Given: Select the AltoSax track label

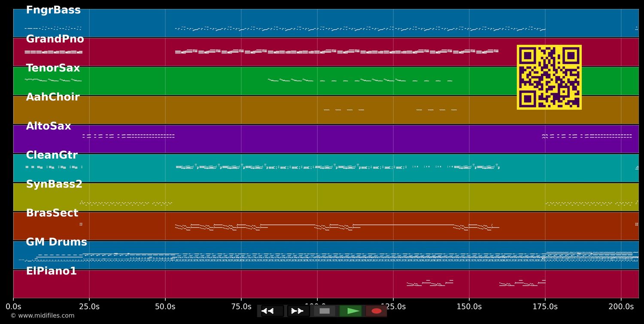Looking at the screenshot, I should click(49, 126).
